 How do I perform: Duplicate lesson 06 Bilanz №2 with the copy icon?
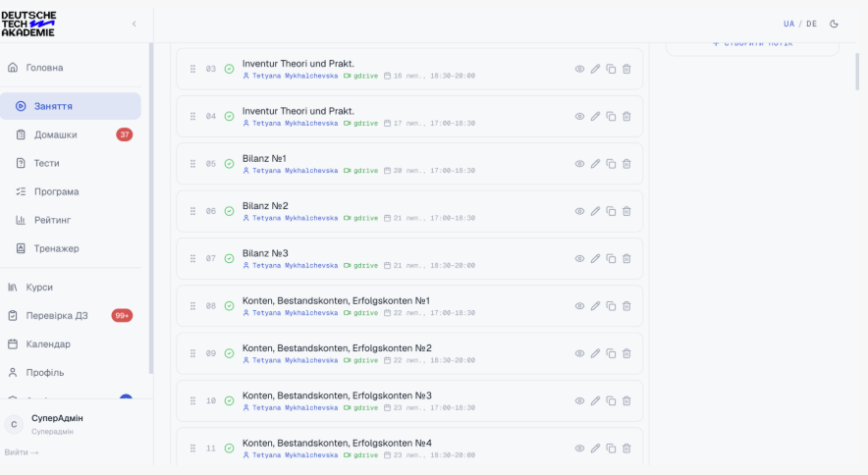coord(611,211)
